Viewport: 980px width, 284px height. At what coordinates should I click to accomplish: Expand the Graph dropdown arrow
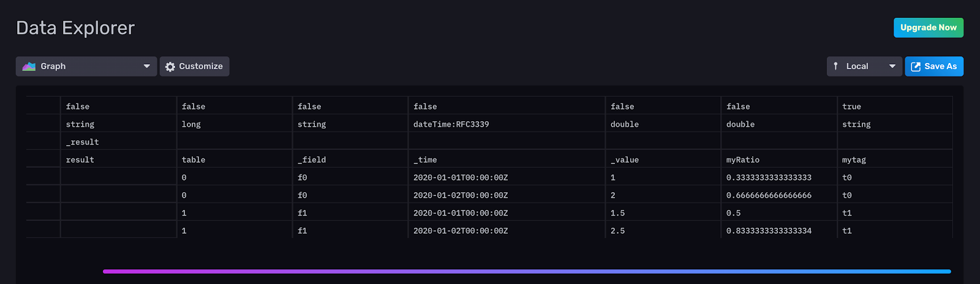click(x=146, y=66)
